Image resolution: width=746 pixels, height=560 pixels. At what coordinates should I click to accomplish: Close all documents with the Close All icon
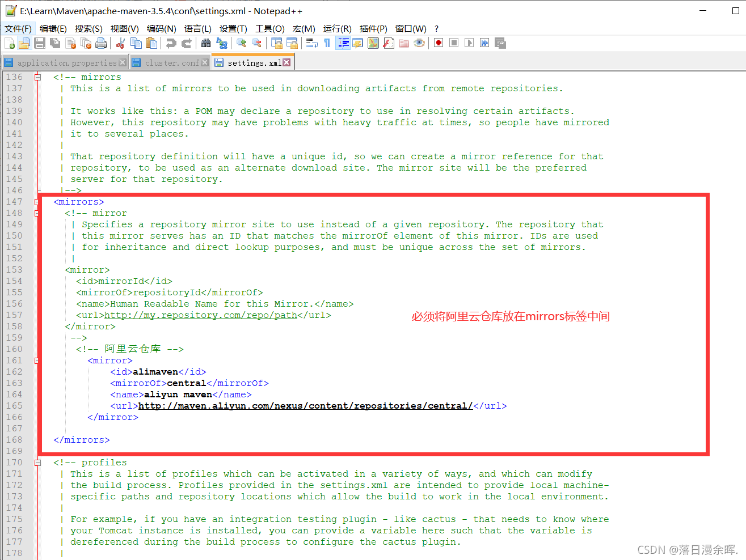pos(86,43)
